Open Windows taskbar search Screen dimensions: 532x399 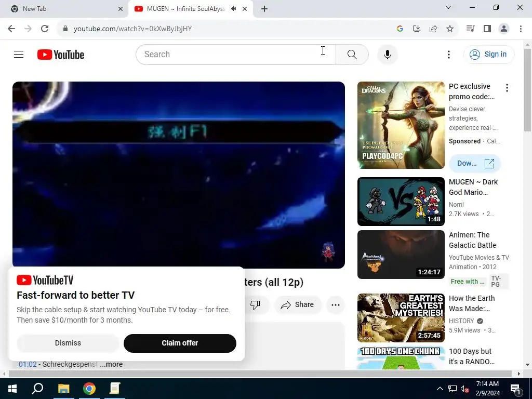point(37,389)
